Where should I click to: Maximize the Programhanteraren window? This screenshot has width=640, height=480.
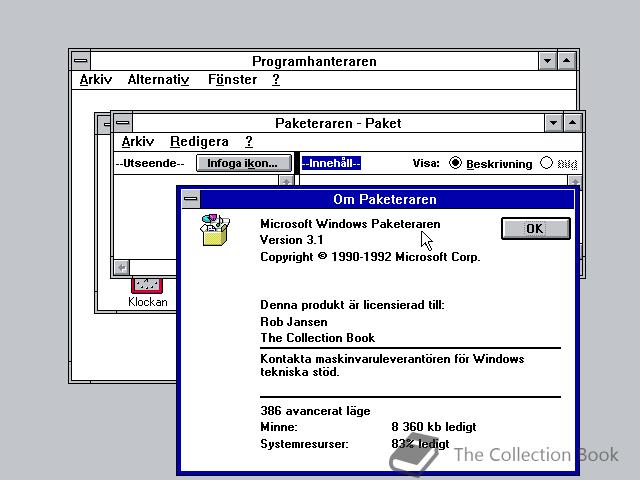coord(567,61)
